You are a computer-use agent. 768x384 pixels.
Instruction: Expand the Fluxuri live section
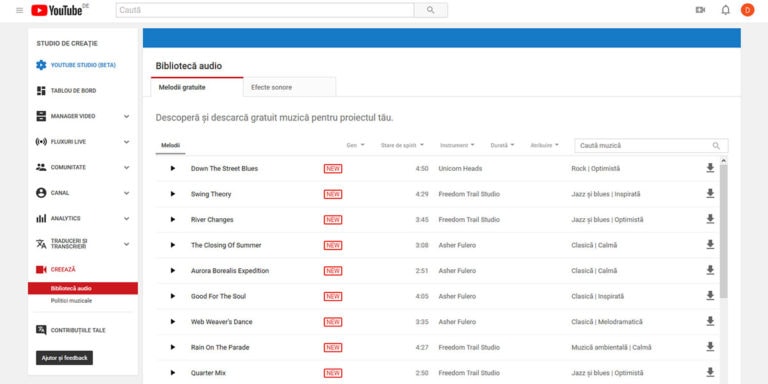126,142
